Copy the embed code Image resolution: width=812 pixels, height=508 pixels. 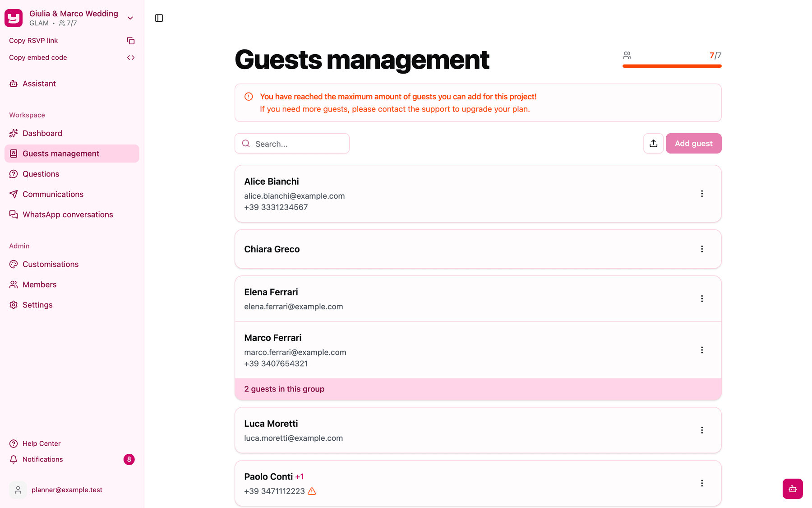tap(72, 57)
